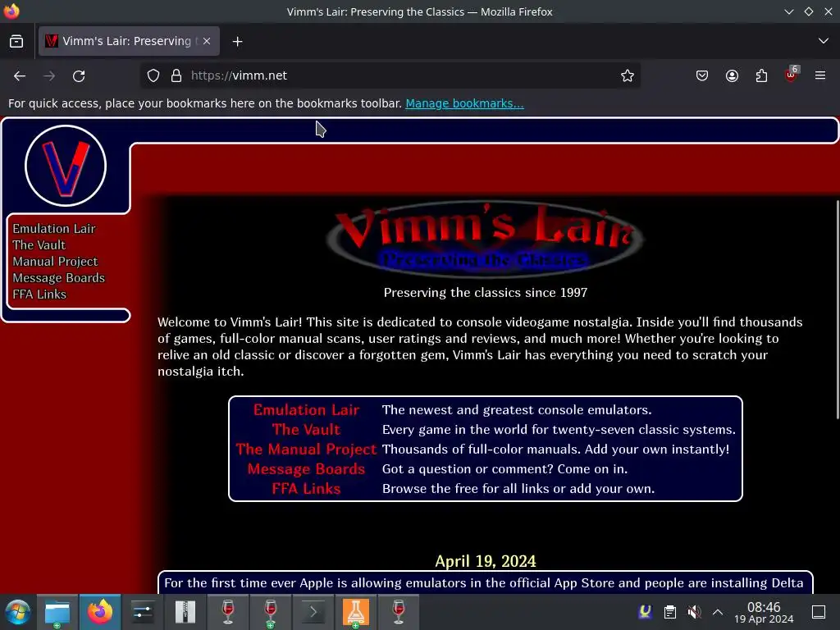Click the "April 19, 2024" heading
The image size is (840, 630).
tap(486, 561)
